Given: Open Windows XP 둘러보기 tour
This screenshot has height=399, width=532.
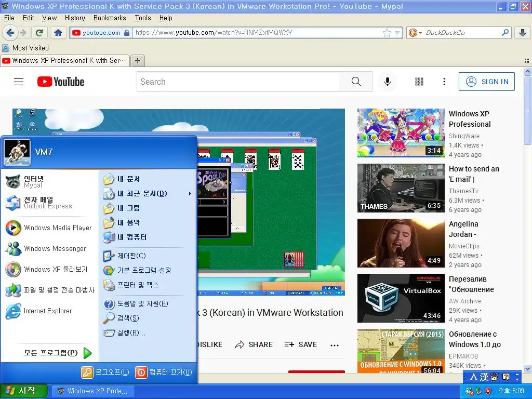Looking at the screenshot, I should [49, 270].
